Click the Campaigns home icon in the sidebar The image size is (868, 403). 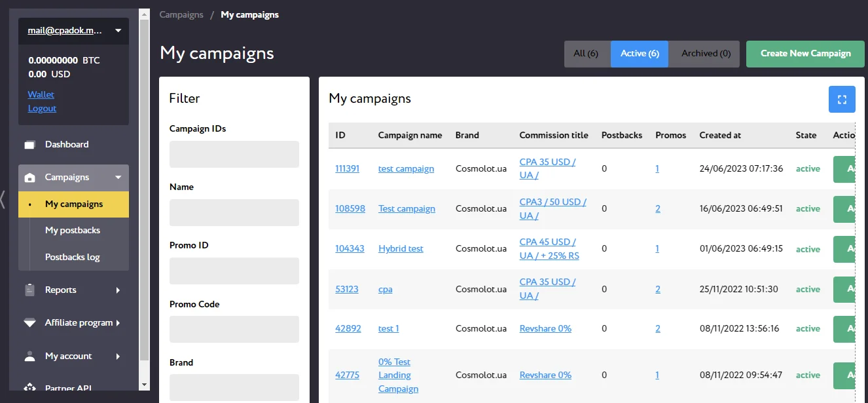(x=29, y=178)
